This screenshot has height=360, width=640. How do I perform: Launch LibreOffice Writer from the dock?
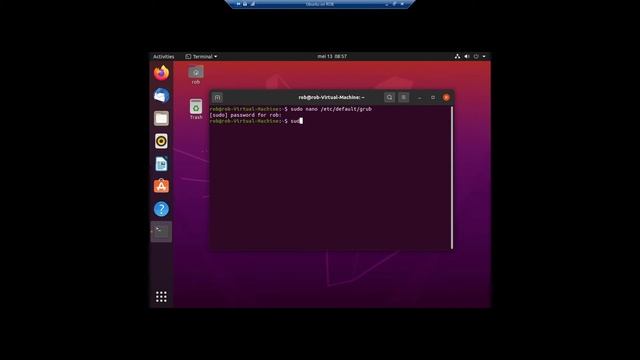point(161,164)
